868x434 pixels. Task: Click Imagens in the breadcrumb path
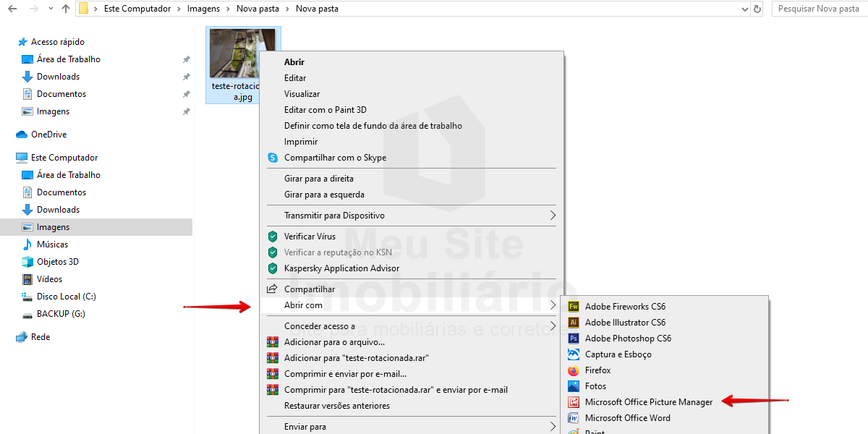[x=203, y=9]
